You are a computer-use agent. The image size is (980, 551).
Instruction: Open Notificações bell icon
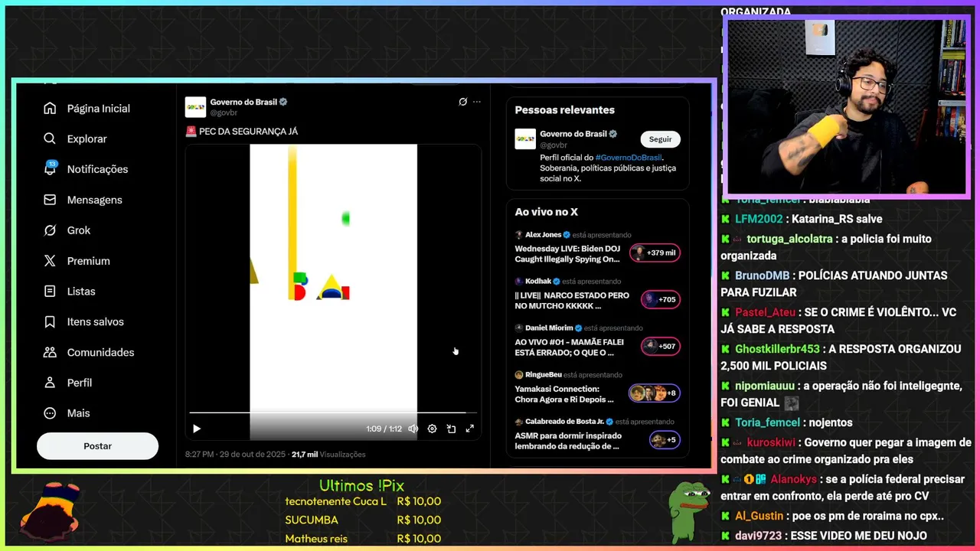click(x=50, y=169)
